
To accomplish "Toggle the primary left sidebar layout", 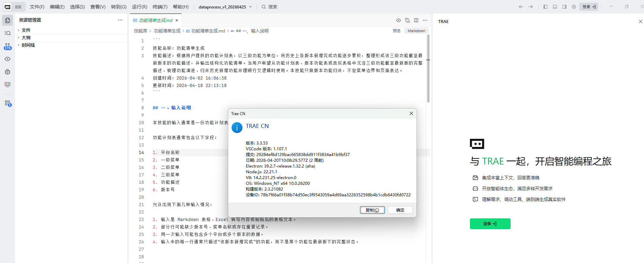I will pyautogui.click(x=545, y=7).
